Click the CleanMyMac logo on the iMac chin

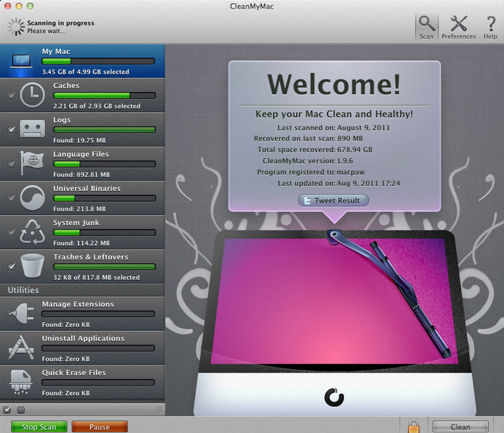334,397
